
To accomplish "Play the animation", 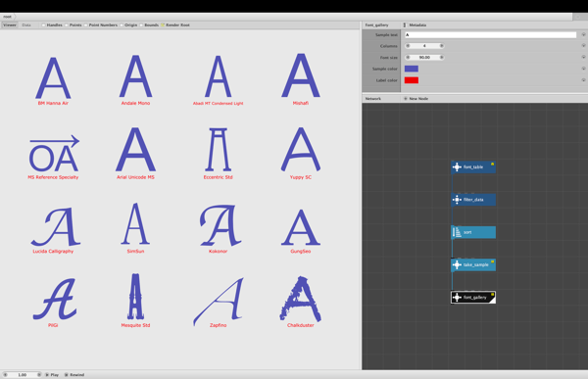I will [x=52, y=375].
